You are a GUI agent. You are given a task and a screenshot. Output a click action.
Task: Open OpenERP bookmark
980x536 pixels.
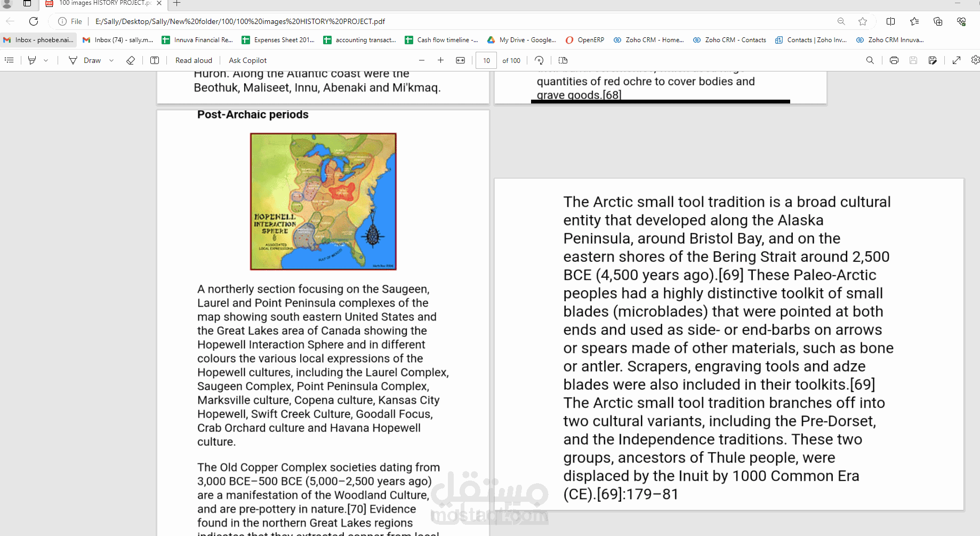585,40
